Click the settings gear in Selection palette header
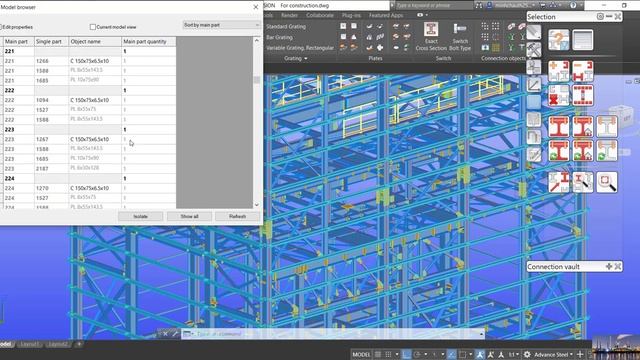The width and height of the screenshot is (640, 360). tap(600, 16)
